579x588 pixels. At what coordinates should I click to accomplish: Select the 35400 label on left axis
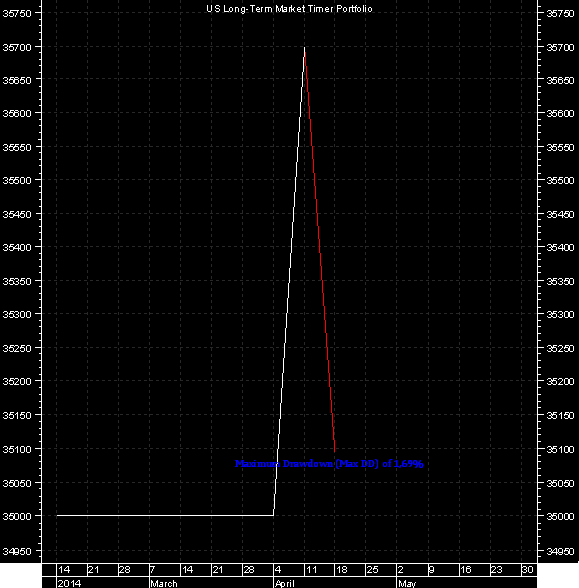(17, 247)
